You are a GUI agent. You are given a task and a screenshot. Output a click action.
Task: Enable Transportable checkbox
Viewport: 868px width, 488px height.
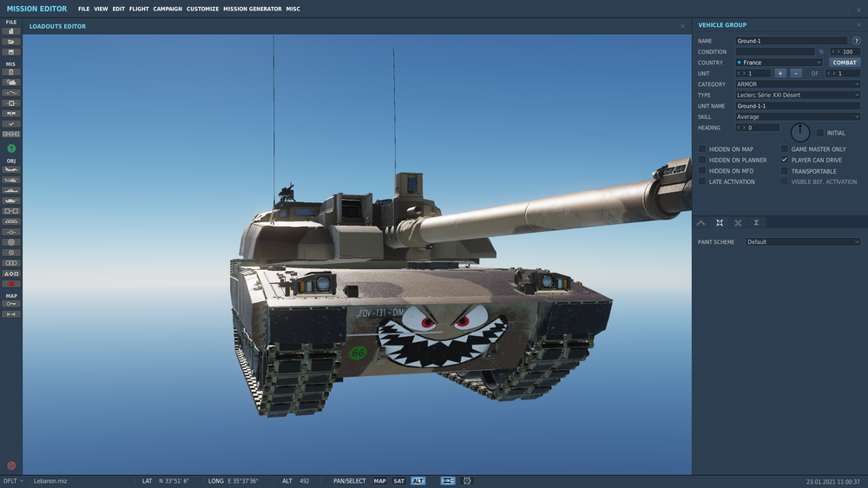(785, 171)
